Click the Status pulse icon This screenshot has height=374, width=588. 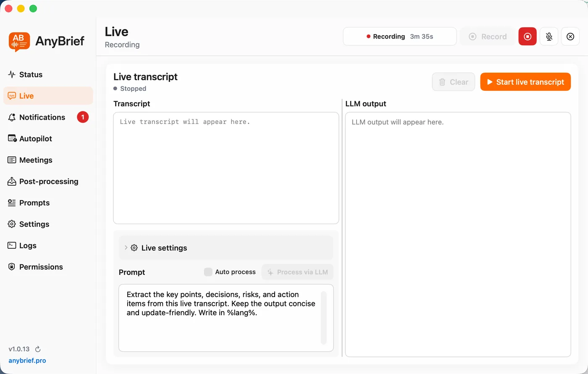12,74
